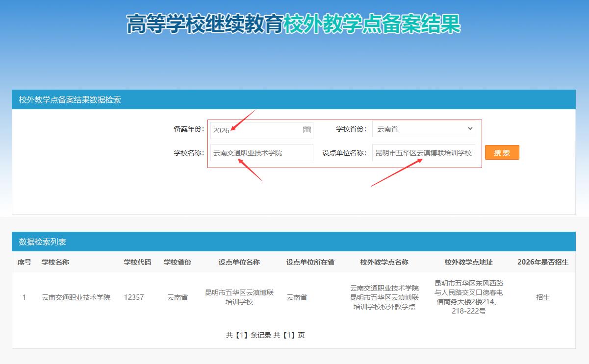Click the 学校省份 cell 云南省 in results
Viewport: 589px width, 364px height.
[178, 297]
